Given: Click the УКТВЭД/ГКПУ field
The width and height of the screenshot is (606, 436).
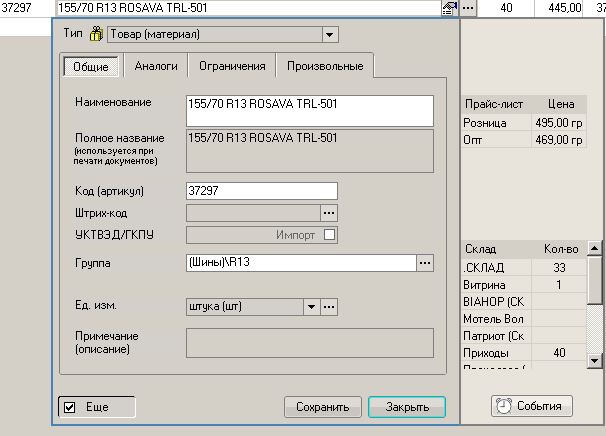Looking at the screenshot, I should coord(262,235).
